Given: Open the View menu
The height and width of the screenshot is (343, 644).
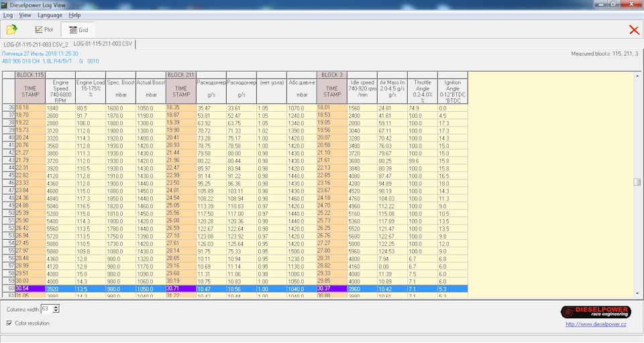Looking at the screenshot, I should pyautogui.click(x=25, y=15).
